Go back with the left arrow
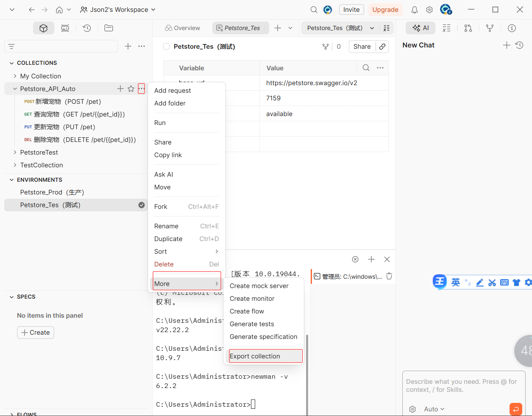532x416 pixels. coord(32,10)
